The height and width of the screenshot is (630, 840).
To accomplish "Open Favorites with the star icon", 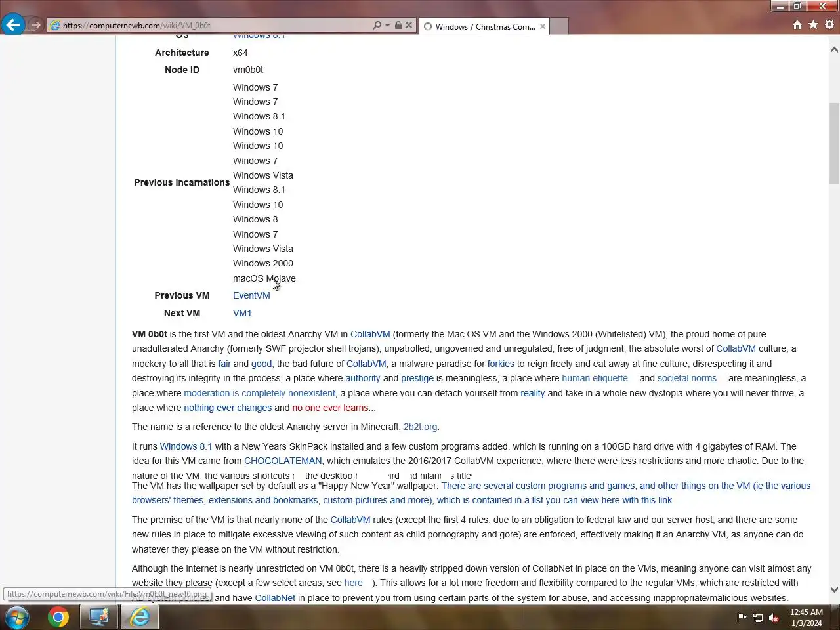I will 813,24.
